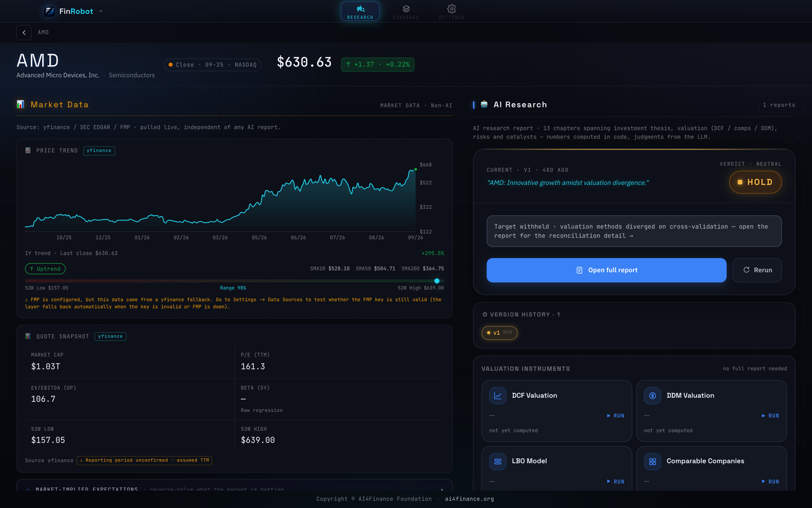
Task: Click the Market Cap value $1.03T
Action: [46, 366]
